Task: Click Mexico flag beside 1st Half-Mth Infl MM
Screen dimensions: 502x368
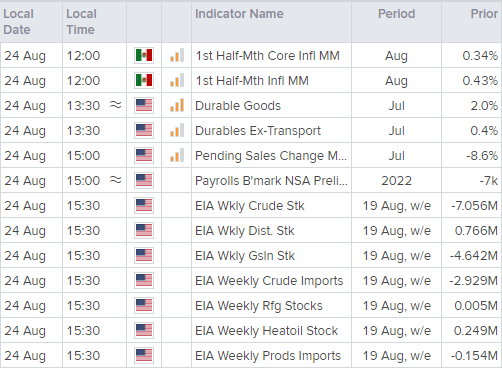Action: (x=144, y=80)
